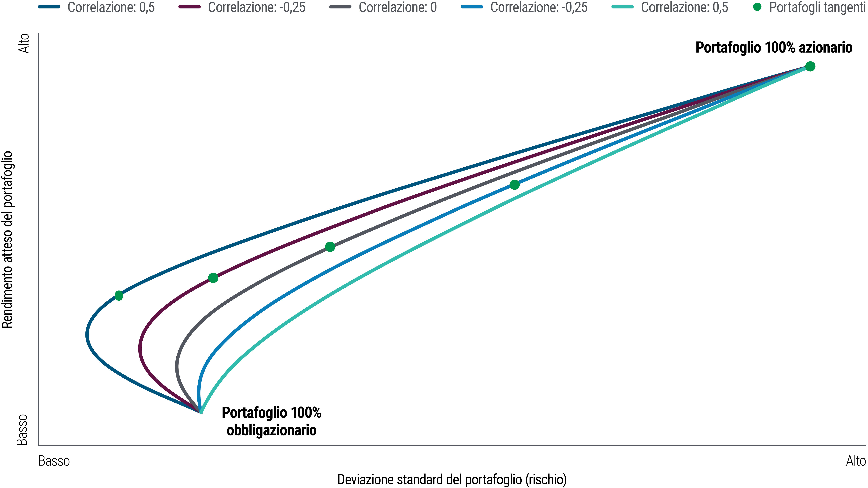Click the green dot at 100% azionario
The width and height of the screenshot is (868, 488).
click(810, 67)
